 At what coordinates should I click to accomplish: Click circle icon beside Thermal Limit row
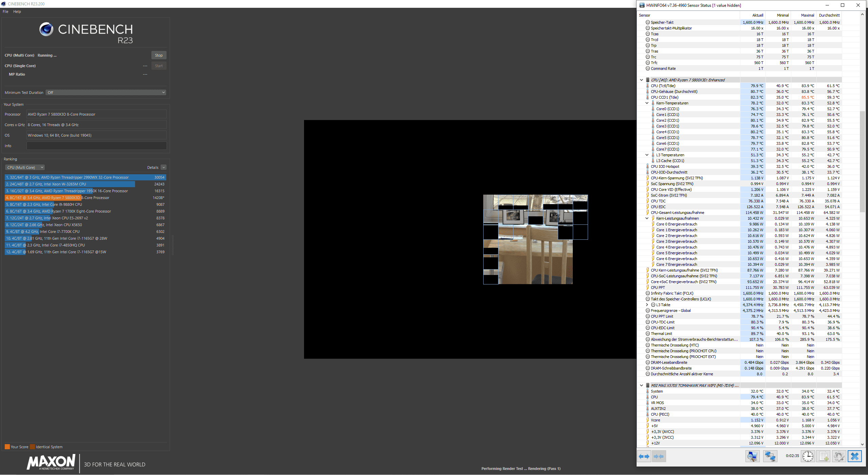point(648,334)
